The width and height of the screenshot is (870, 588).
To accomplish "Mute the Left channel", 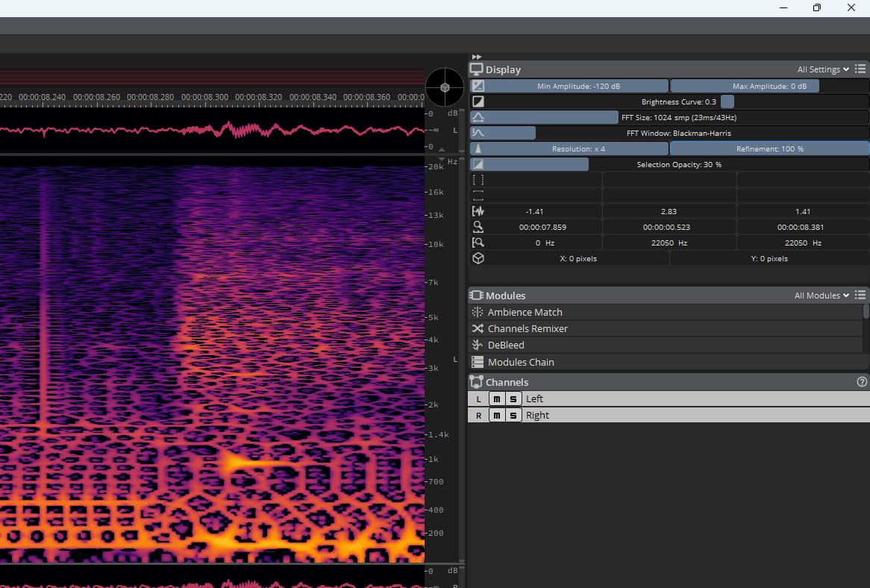I will [x=497, y=398].
